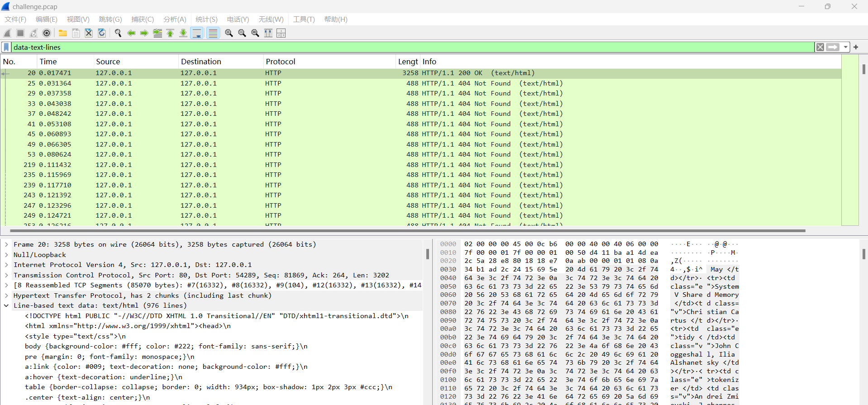Sort by the Source column header
Viewport: 868px width, 405px height.
click(x=136, y=62)
